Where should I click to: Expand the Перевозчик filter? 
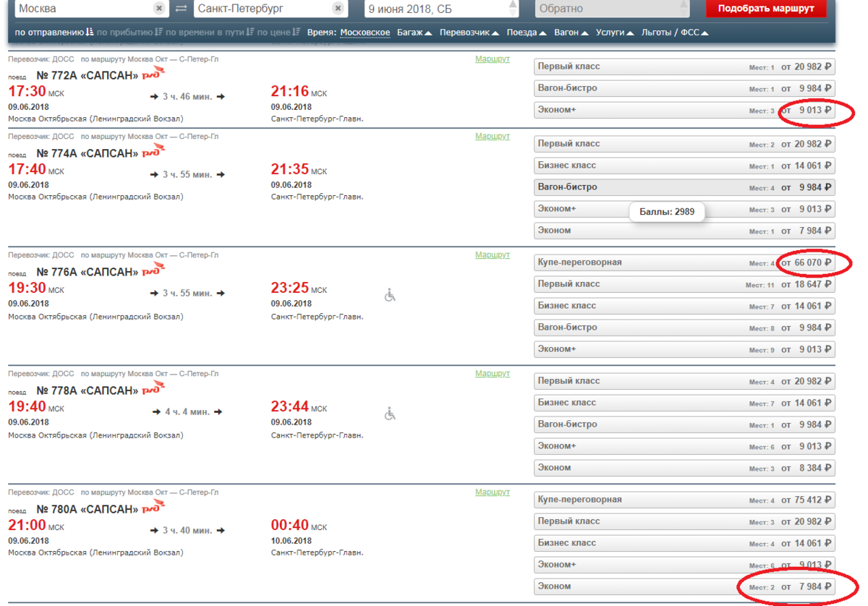[x=469, y=33]
